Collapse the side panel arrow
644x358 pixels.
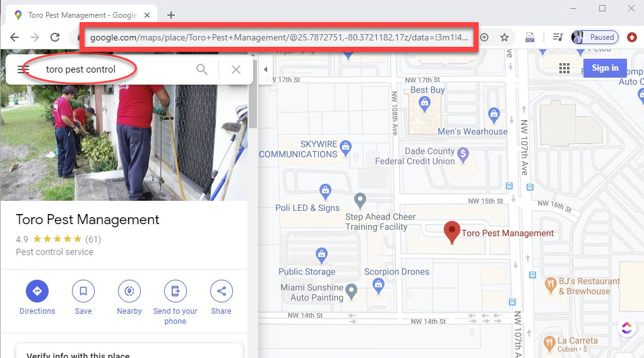click(x=265, y=69)
